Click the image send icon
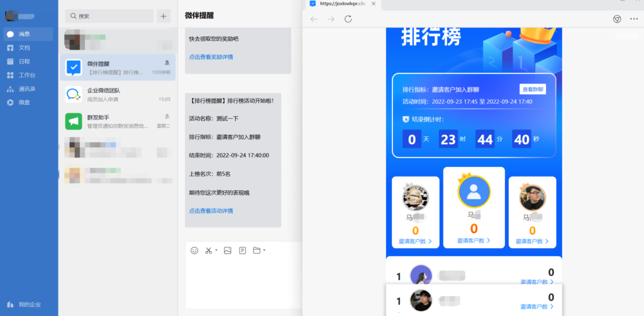This screenshot has height=316, width=644. [228, 251]
